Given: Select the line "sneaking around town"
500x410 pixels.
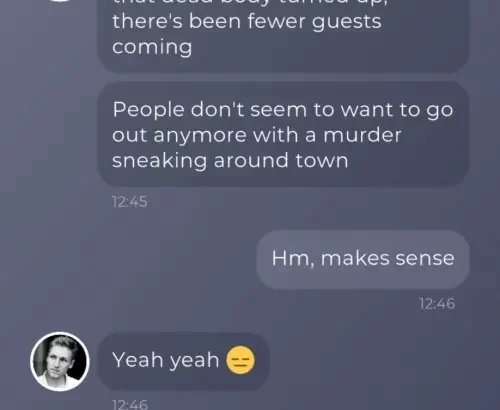Looking at the screenshot, I should coord(230,161).
